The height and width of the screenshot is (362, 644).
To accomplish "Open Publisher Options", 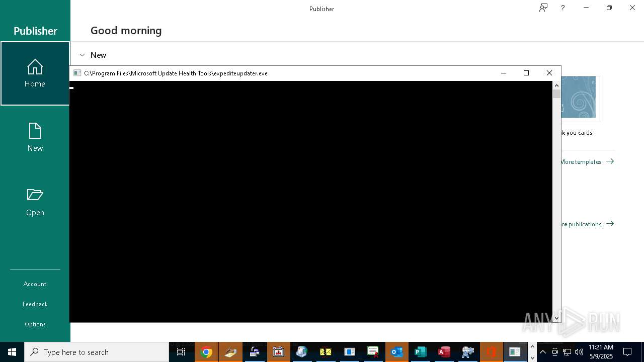I will (x=35, y=324).
